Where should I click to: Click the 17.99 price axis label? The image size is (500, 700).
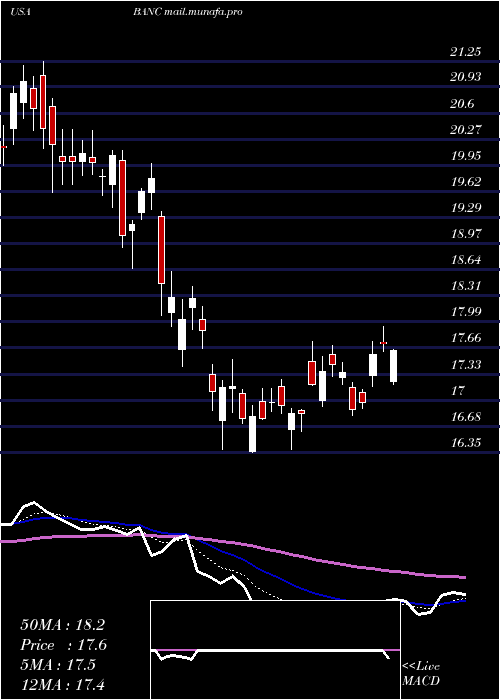pyautogui.click(x=466, y=311)
